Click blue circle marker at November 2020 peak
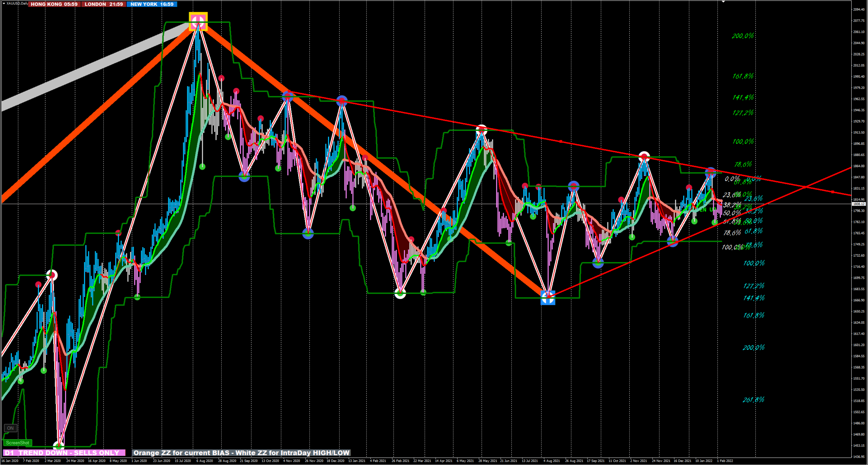This screenshot has height=465, width=868. click(287, 96)
